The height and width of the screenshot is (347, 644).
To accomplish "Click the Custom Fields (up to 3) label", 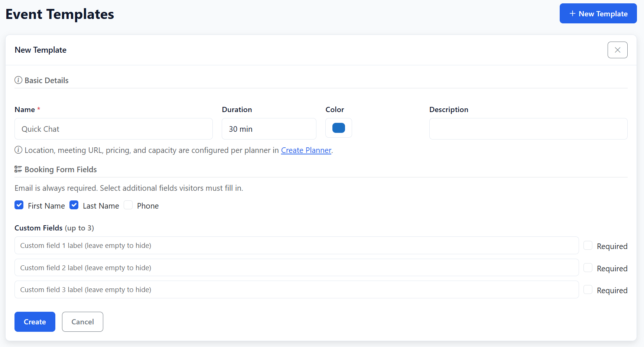I will [x=54, y=228].
